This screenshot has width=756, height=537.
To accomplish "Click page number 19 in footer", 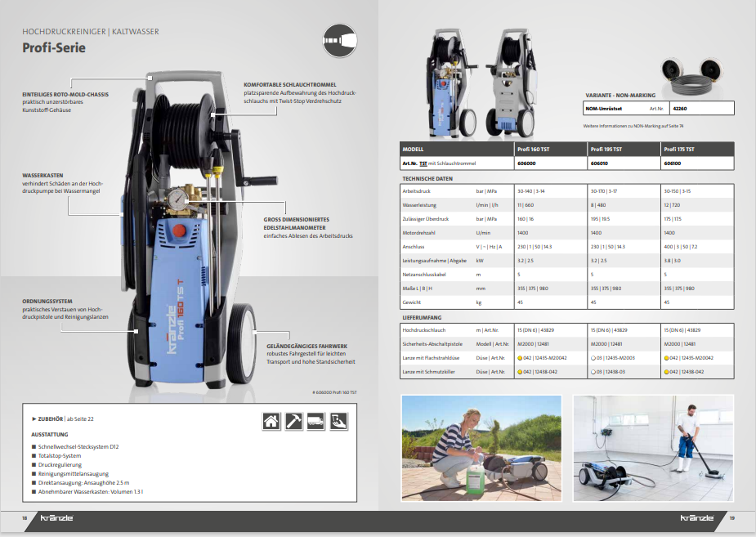I will [732, 518].
